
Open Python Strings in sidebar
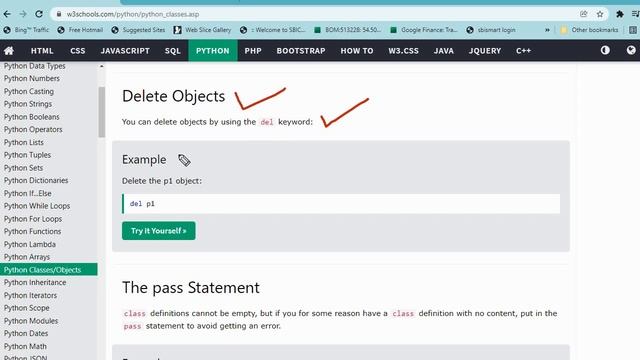tap(28, 104)
